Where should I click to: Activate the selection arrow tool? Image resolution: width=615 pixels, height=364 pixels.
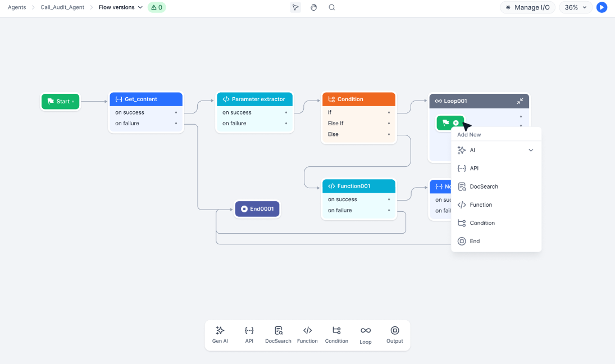[x=295, y=7]
